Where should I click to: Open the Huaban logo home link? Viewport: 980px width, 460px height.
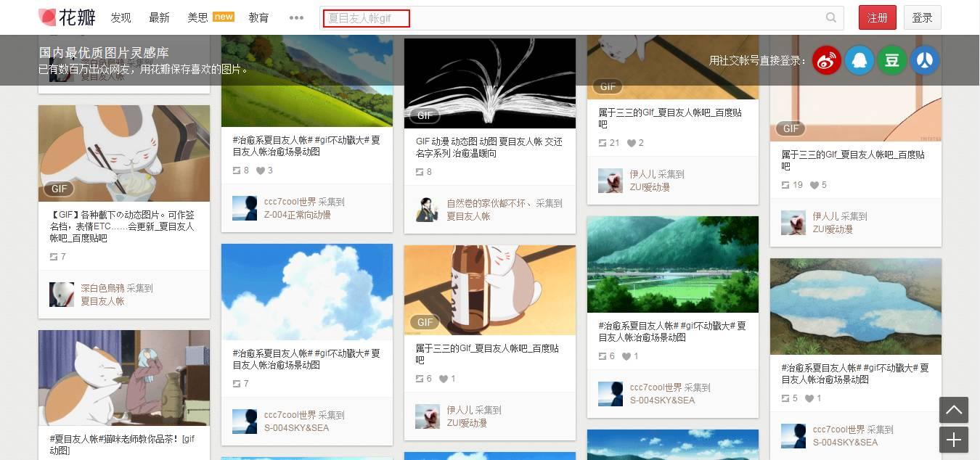66,17
